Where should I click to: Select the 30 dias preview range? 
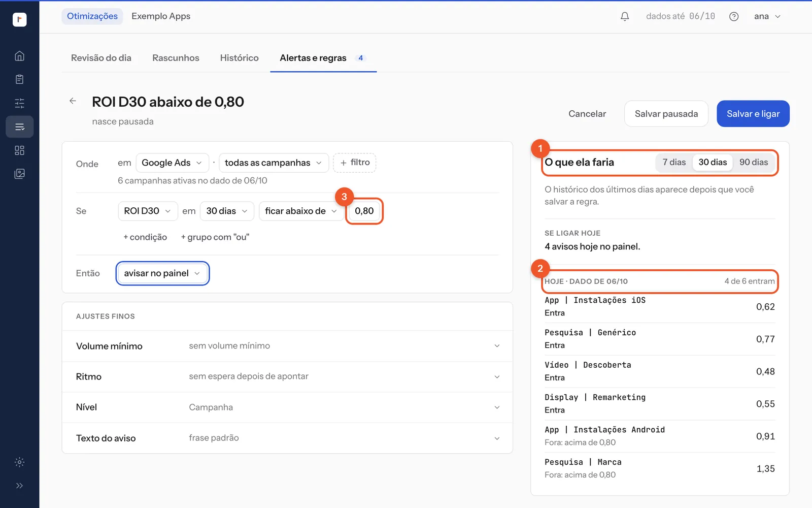click(x=713, y=163)
